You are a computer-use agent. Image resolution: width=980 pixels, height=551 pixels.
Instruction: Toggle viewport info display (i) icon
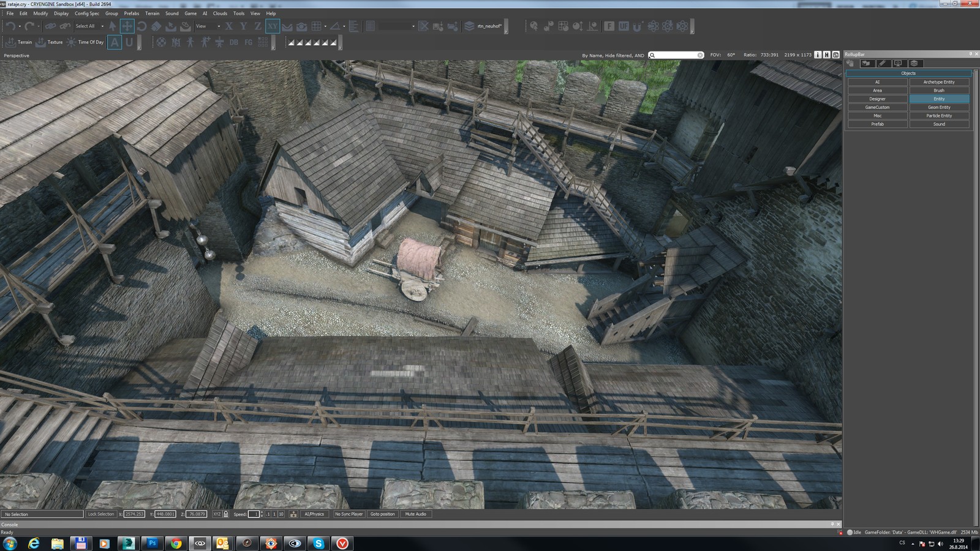(818, 54)
